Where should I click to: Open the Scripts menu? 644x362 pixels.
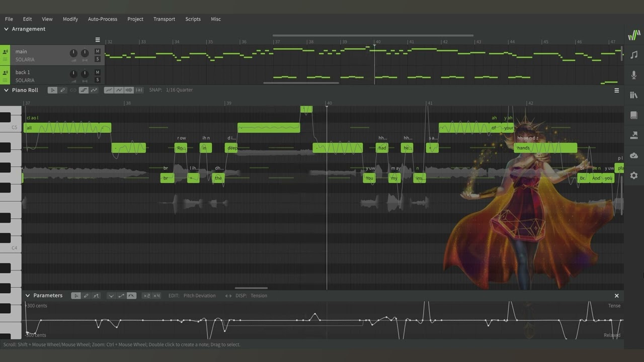point(193,19)
